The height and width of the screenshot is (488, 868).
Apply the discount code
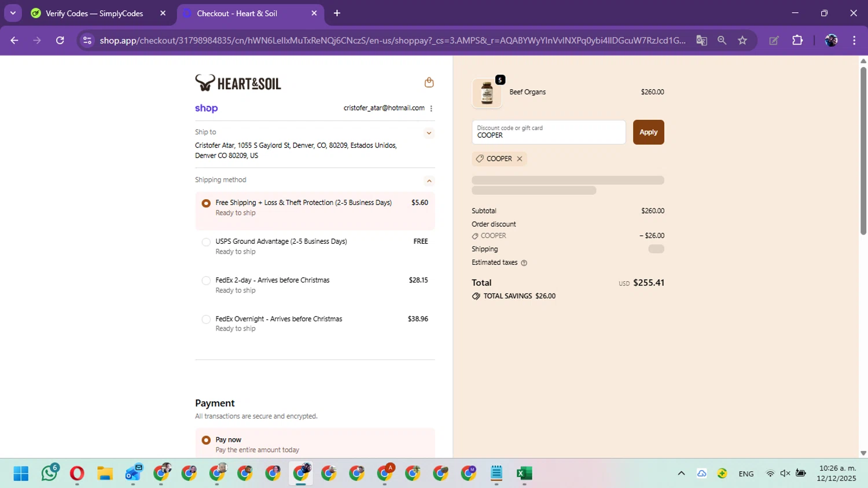648,132
